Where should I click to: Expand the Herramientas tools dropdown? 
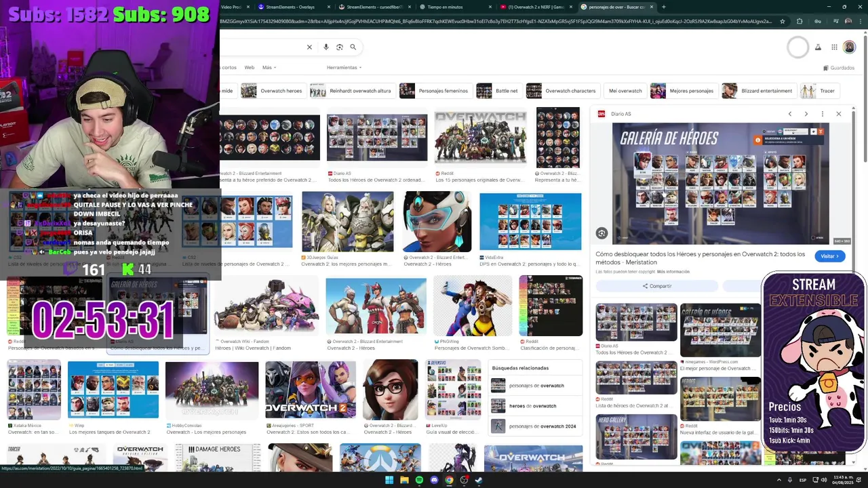[x=344, y=67]
